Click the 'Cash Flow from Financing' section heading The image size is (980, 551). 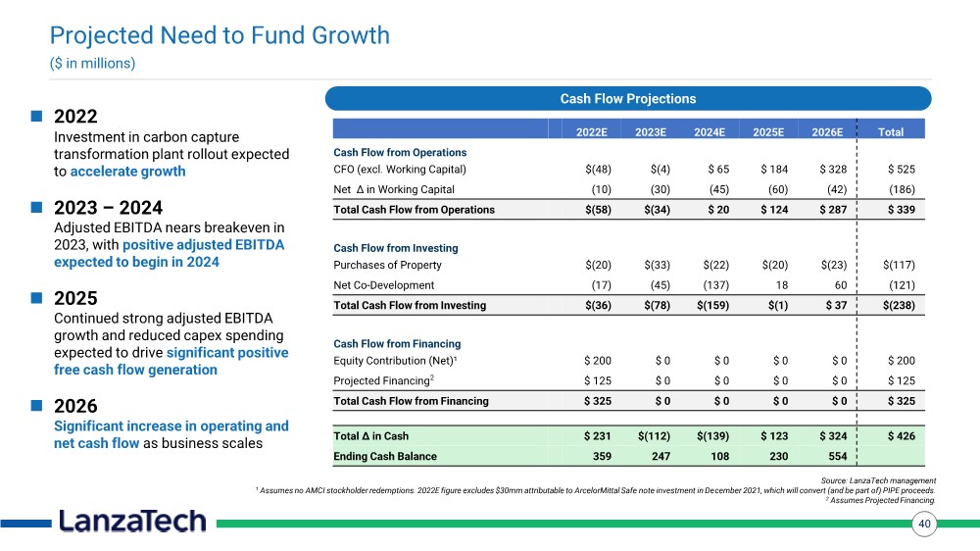tap(397, 343)
